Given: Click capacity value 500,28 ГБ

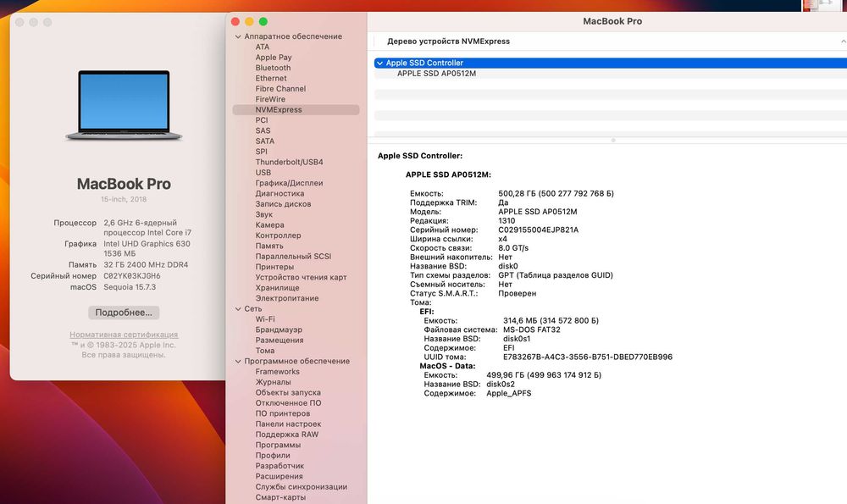Looking at the screenshot, I should point(556,193).
